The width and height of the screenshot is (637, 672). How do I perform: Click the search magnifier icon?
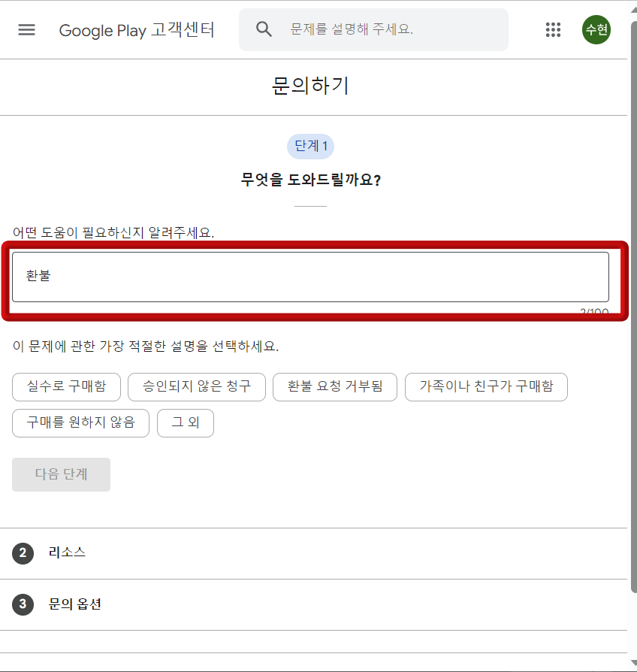[264, 30]
